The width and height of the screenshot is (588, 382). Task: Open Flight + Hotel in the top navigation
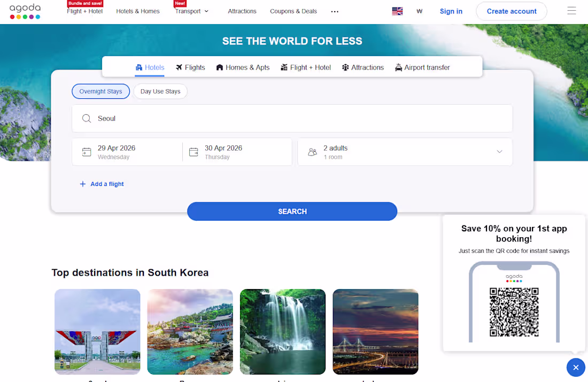(x=85, y=11)
